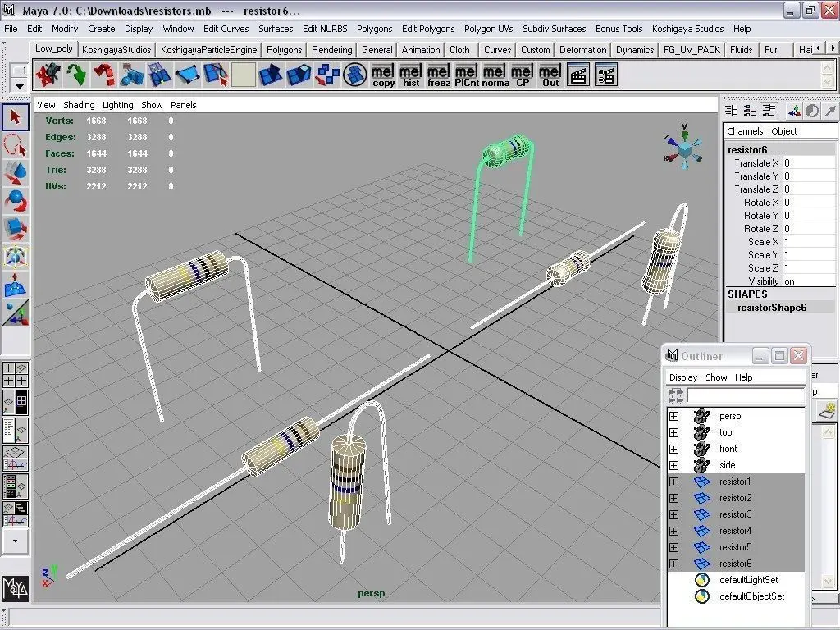Image resolution: width=840 pixels, height=630 pixels.
Task: Click the green curved arrow shelf icon
Action: 76,75
